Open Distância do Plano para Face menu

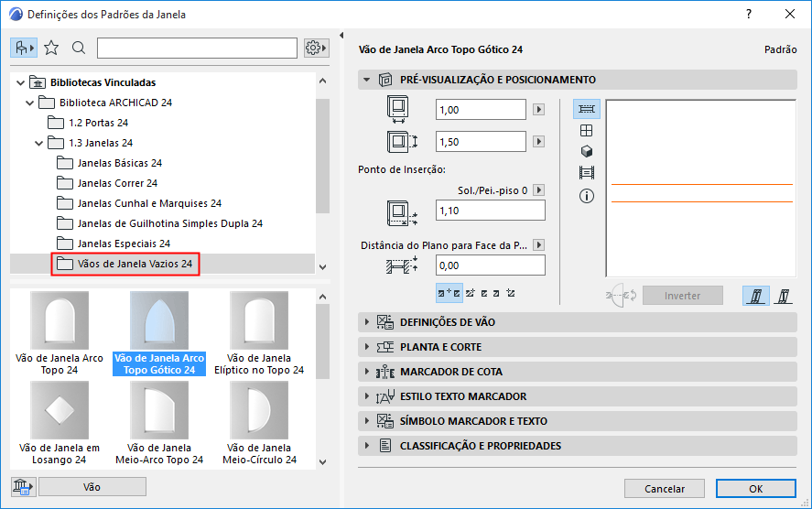click(x=538, y=245)
